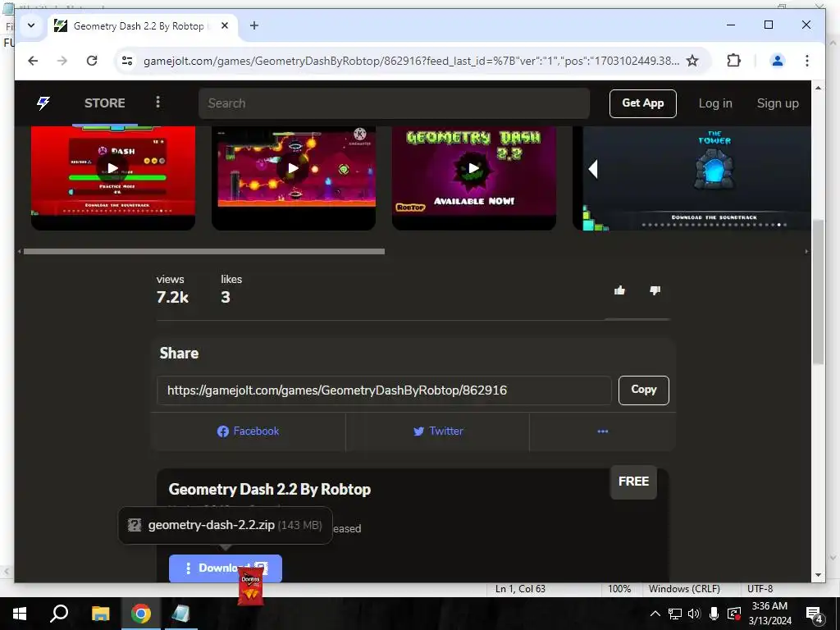Select Notepad in the taskbar

181,614
